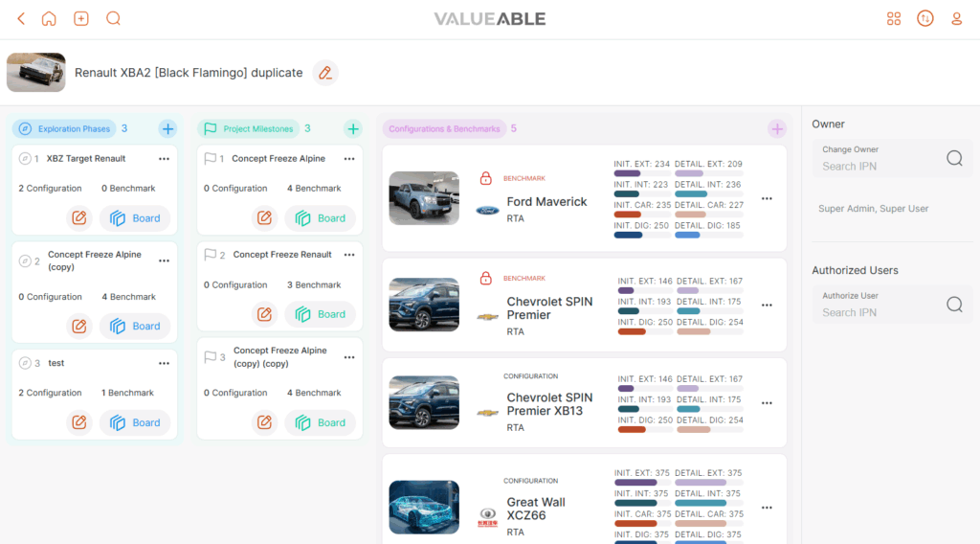The image size is (980, 544).
Task: Select the Configurations & Benchmarks header
Action: point(444,128)
